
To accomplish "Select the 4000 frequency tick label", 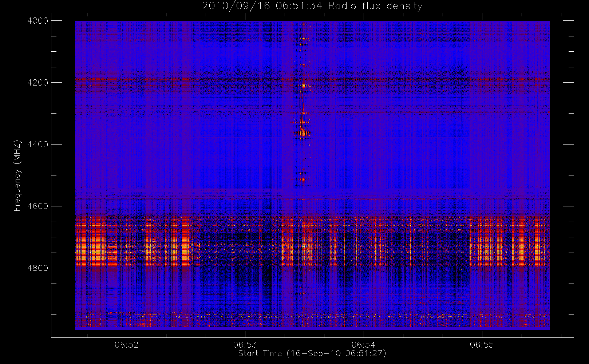I will (38, 21).
